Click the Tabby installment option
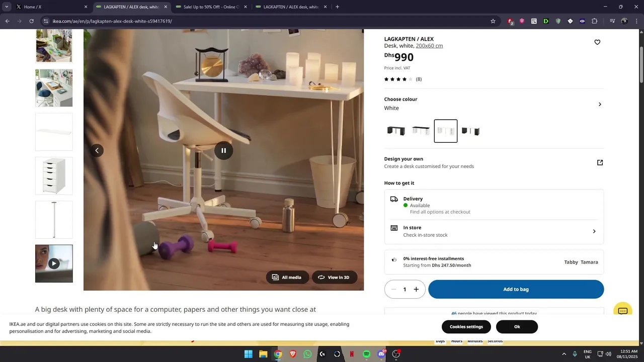The width and height of the screenshot is (644, 362). (x=571, y=262)
